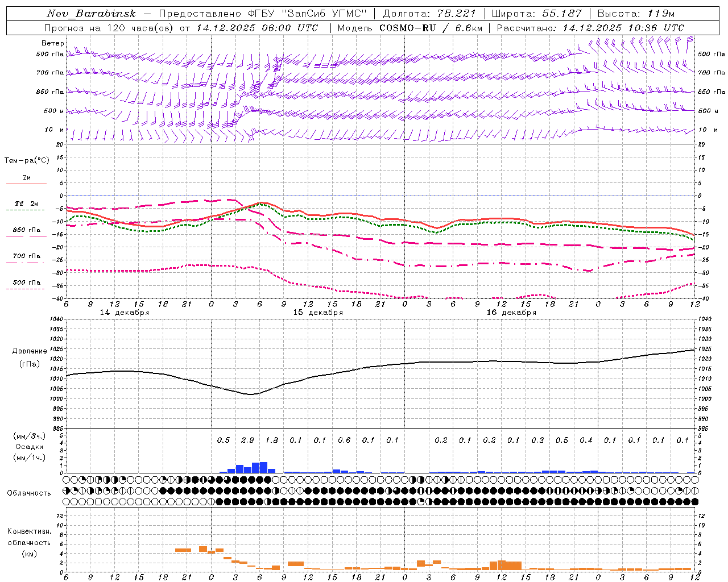Click the 500 м wind level label on left
Viewport: 728px width, 582px height.
[x=54, y=111]
